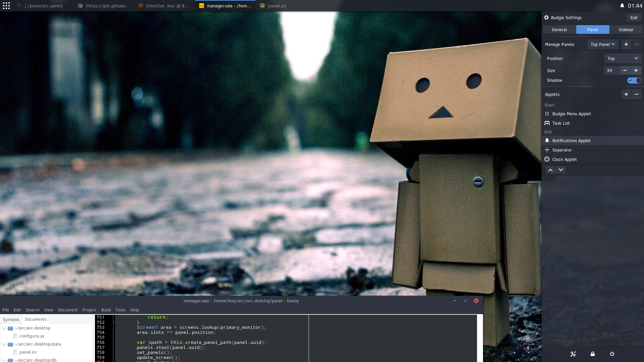Collapse the ~/arc/arc-desktop tree node
The image size is (644, 362).
tap(4, 328)
